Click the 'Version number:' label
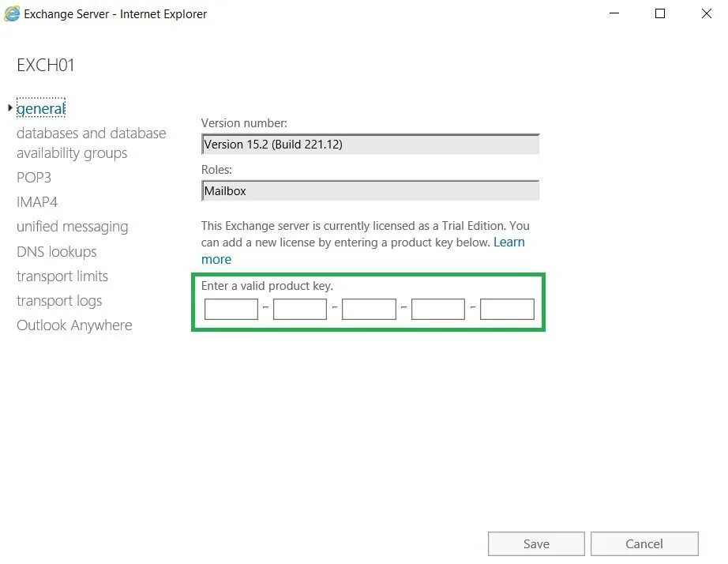 pos(244,123)
